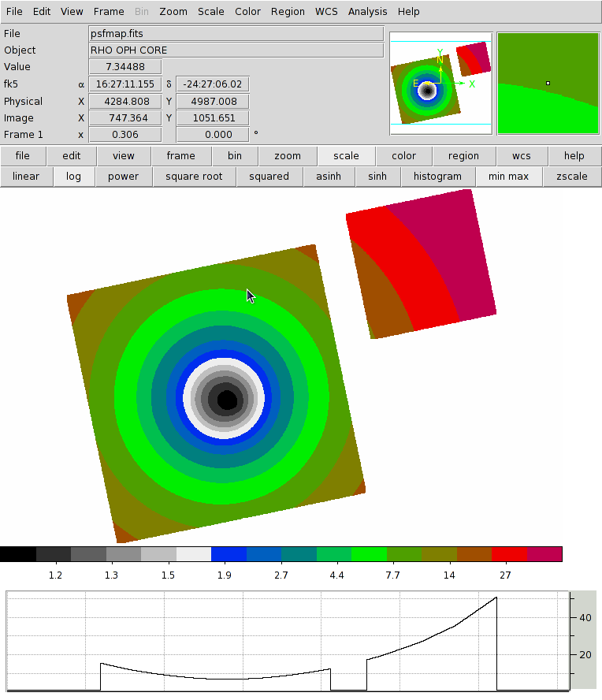
Task: Open the Region dropdown menu
Action: pos(288,12)
